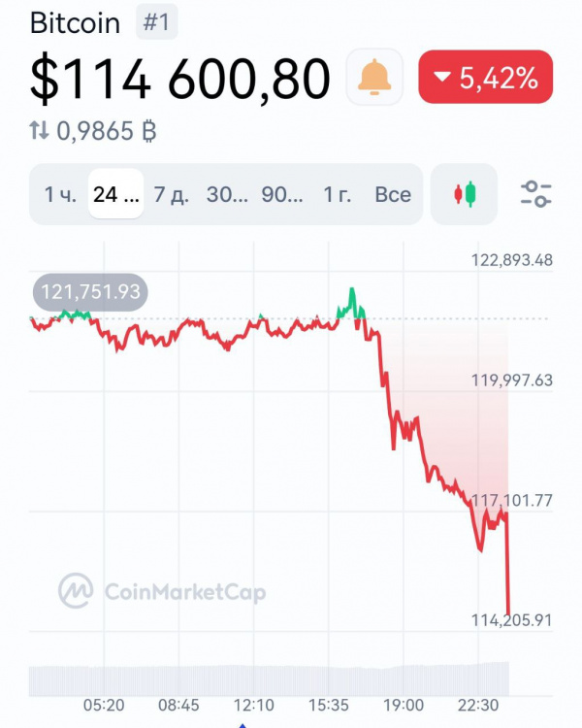This screenshot has height=728, width=582.
Task: Click the CoinMarketCap watermark logo
Action: (162, 590)
